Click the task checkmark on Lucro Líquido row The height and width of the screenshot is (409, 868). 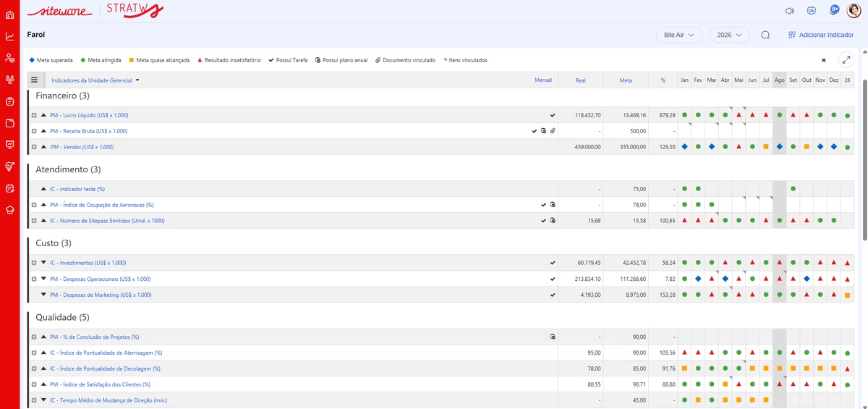point(553,115)
